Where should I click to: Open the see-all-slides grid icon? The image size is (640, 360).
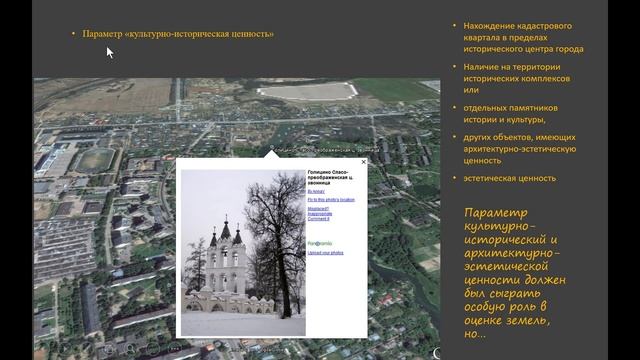[x=109, y=349]
